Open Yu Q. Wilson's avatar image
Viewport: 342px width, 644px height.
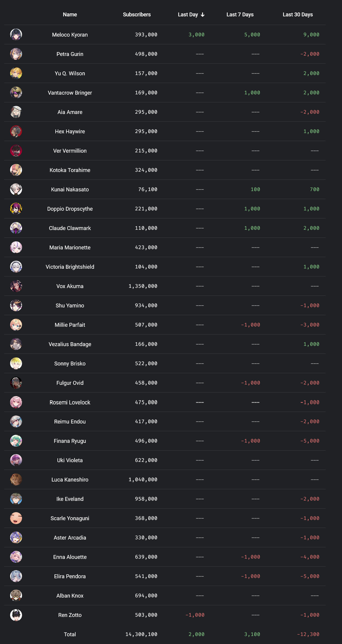coord(16,73)
